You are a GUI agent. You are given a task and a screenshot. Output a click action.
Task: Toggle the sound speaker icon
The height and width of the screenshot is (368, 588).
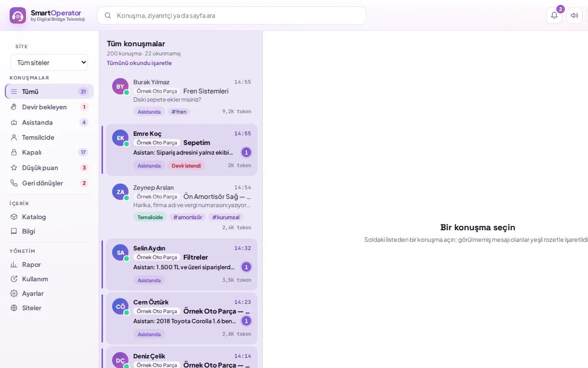click(x=575, y=15)
